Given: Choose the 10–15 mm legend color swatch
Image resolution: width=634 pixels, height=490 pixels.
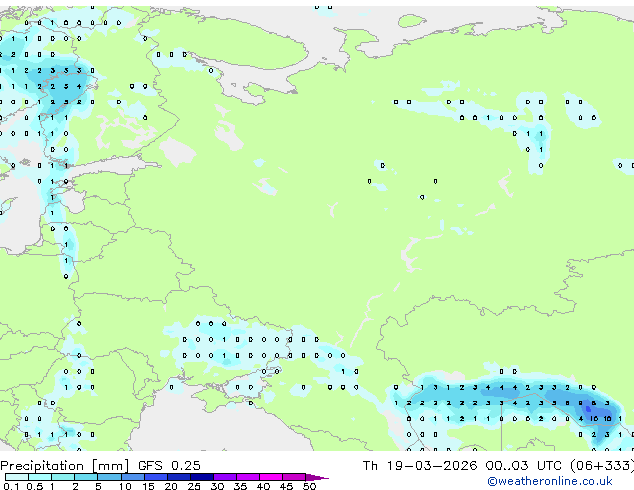Looking at the screenshot, I should tap(132, 477).
